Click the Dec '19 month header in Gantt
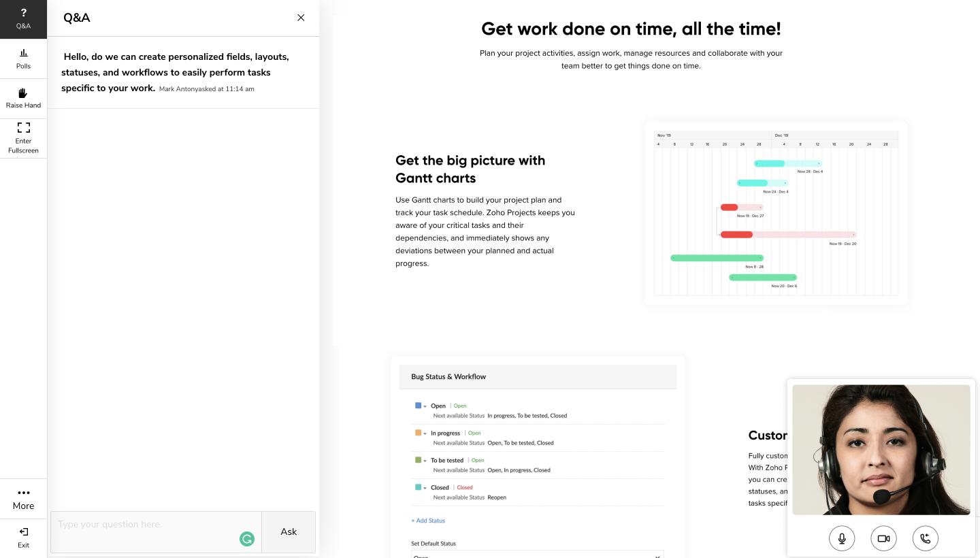 click(x=781, y=135)
